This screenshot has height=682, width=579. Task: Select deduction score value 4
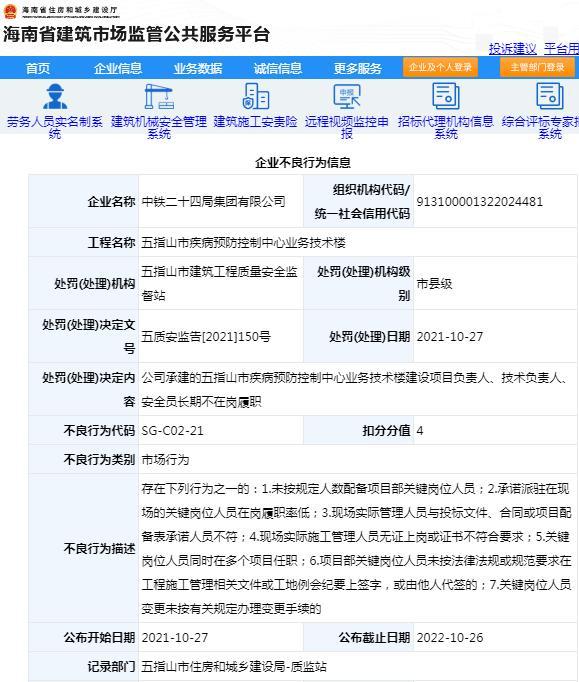[x=420, y=431]
